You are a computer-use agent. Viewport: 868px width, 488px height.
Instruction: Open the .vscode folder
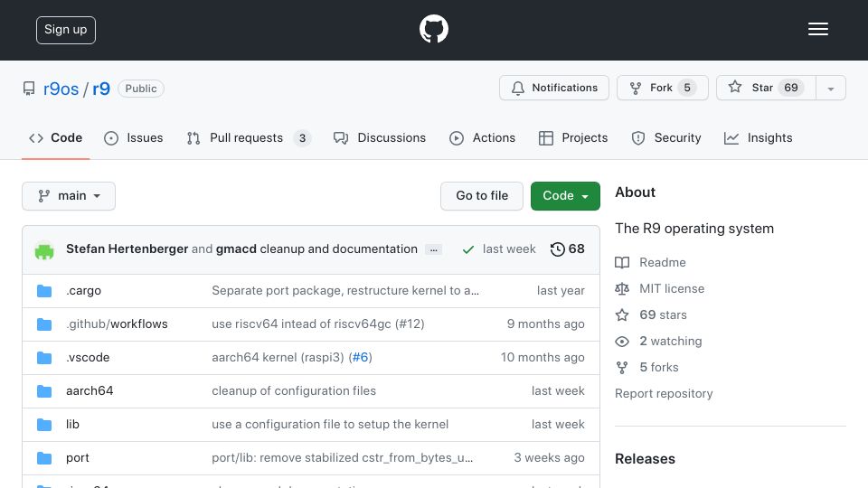pyautogui.click(x=88, y=358)
